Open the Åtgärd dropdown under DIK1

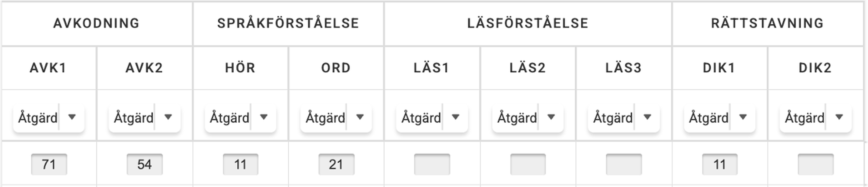click(719, 117)
